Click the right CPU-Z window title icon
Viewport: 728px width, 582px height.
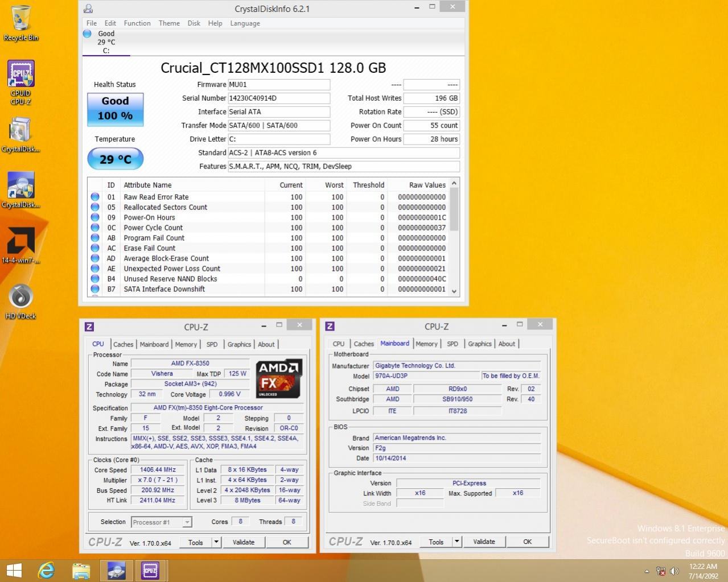point(330,326)
